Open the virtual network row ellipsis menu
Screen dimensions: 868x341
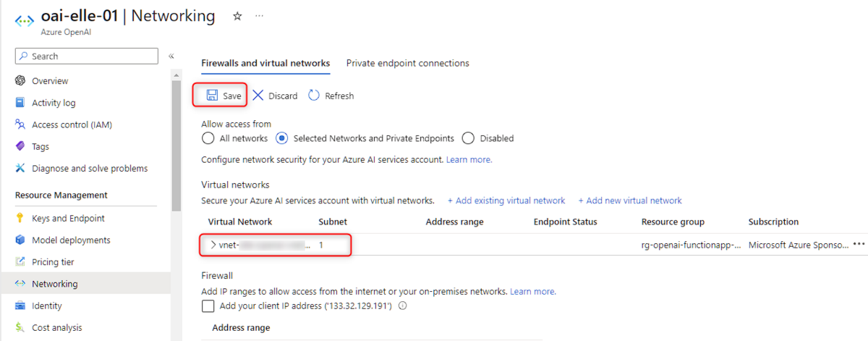tap(859, 245)
